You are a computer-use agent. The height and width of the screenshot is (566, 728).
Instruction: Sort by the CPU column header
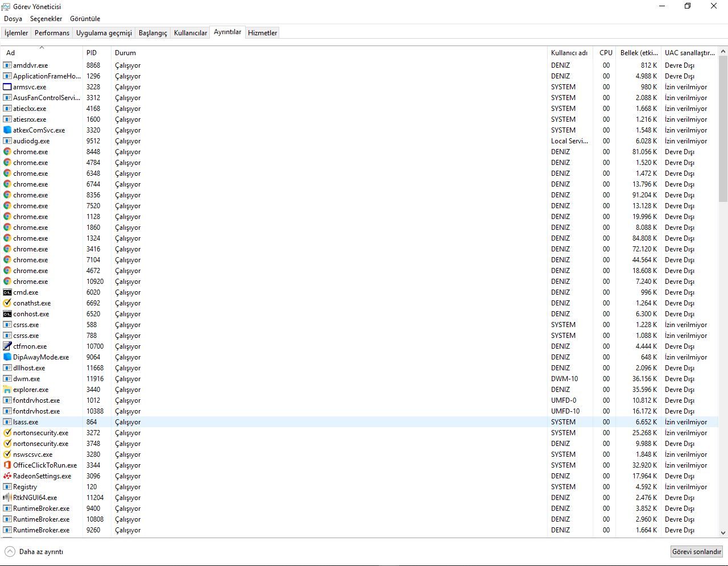click(604, 53)
